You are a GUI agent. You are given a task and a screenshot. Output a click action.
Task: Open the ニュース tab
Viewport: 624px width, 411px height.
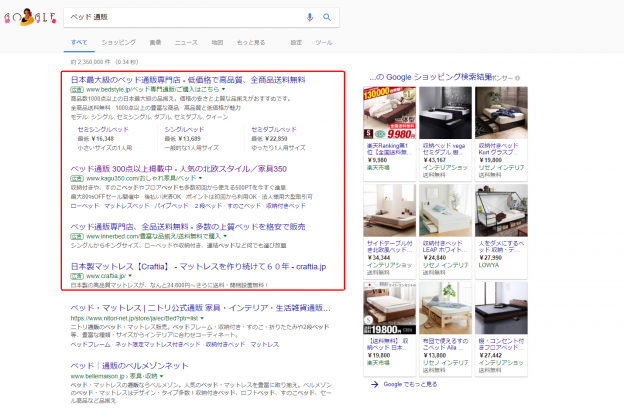[x=186, y=42]
